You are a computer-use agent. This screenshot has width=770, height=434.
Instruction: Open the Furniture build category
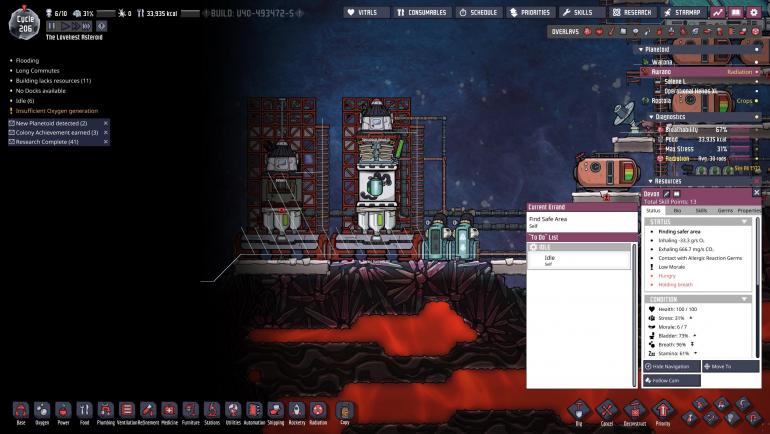pyautogui.click(x=191, y=410)
